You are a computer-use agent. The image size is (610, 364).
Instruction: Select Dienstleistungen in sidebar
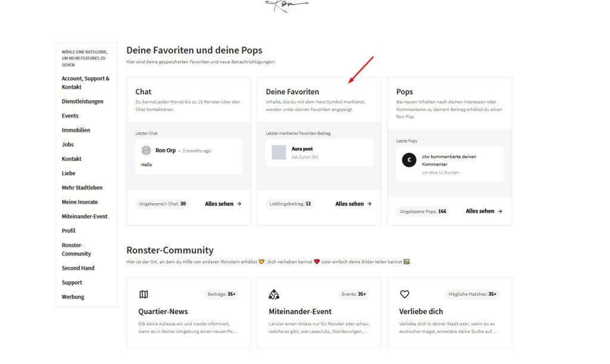click(82, 101)
